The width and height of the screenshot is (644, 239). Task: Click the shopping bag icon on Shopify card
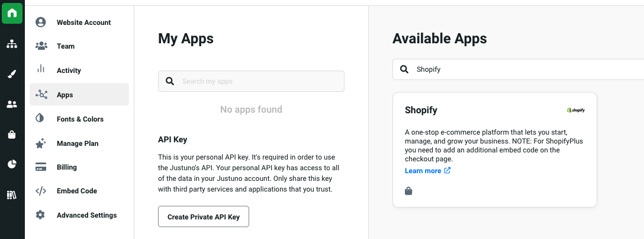[408, 191]
